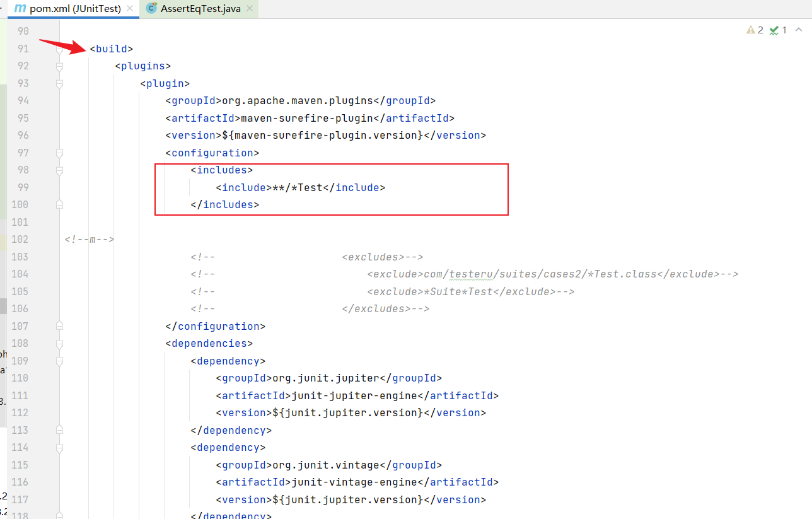Fold the plugin element on line 93

tap(59, 83)
